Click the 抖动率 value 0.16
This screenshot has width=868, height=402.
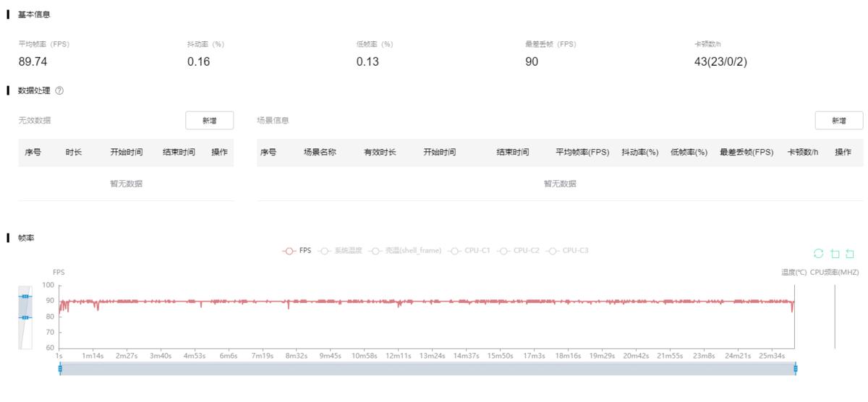pos(199,61)
